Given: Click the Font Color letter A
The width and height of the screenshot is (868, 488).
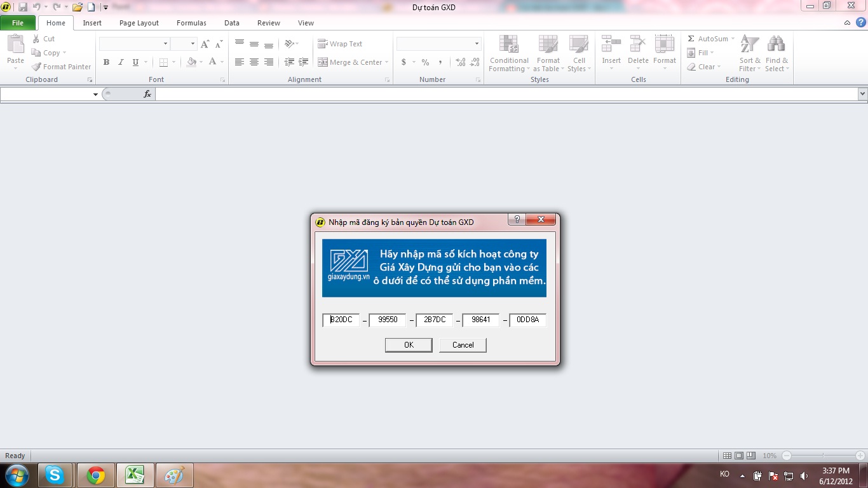Looking at the screenshot, I should [212, 62].
